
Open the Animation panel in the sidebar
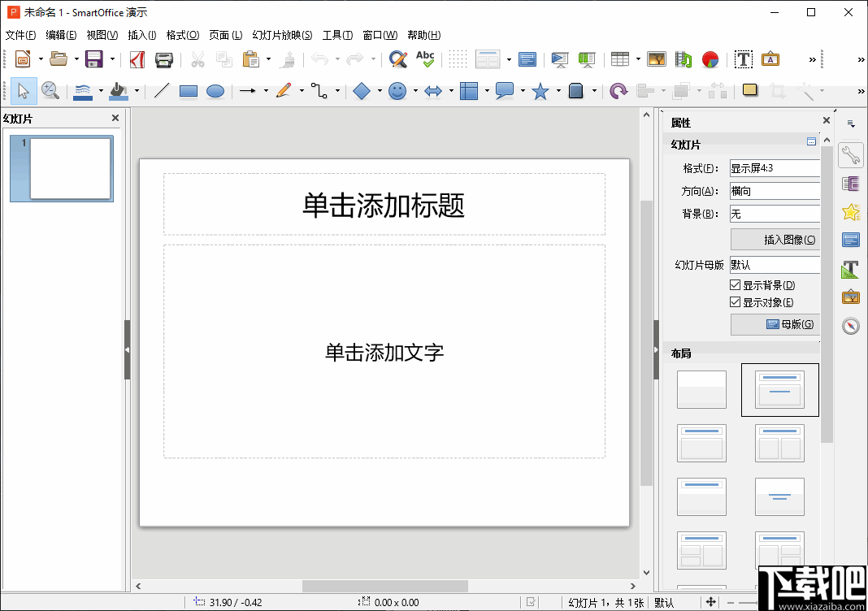850,211
